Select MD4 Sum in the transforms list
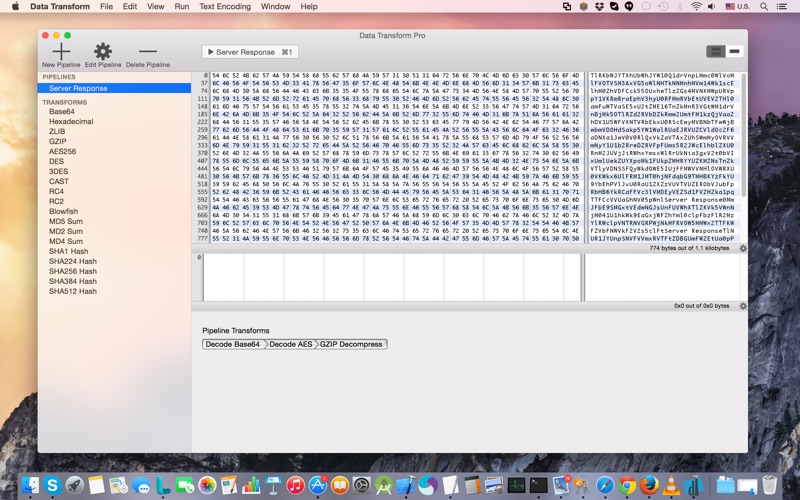 [x=66, y=241]
